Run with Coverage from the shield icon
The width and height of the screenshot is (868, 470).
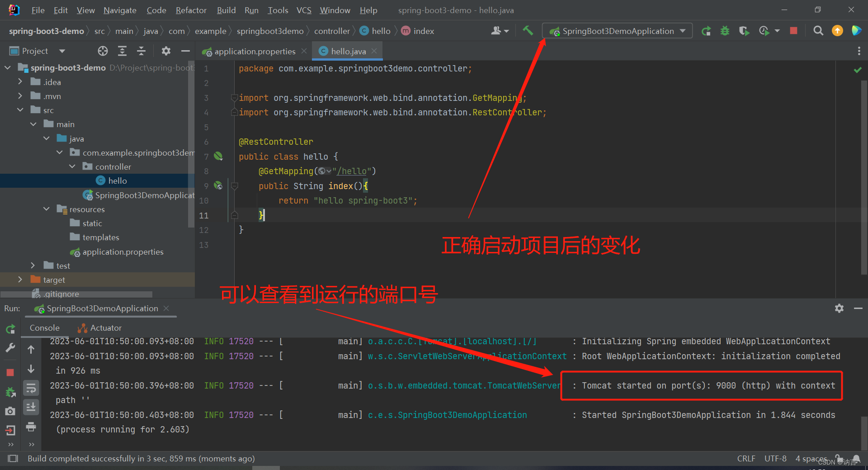tap(744, 31)
